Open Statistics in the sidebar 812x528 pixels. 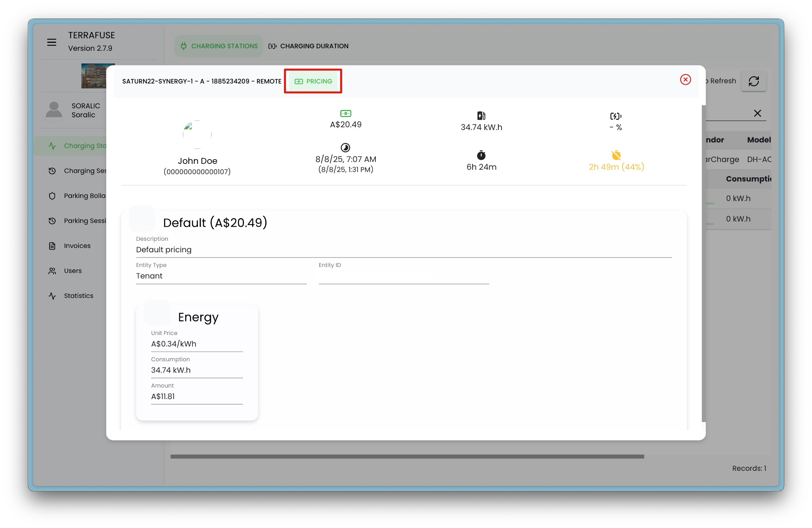(79, 296)
